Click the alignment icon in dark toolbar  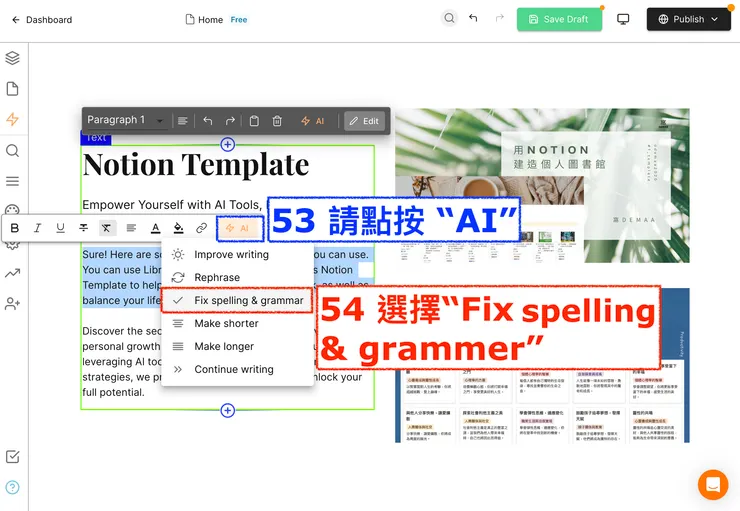[x=183, y=121]
